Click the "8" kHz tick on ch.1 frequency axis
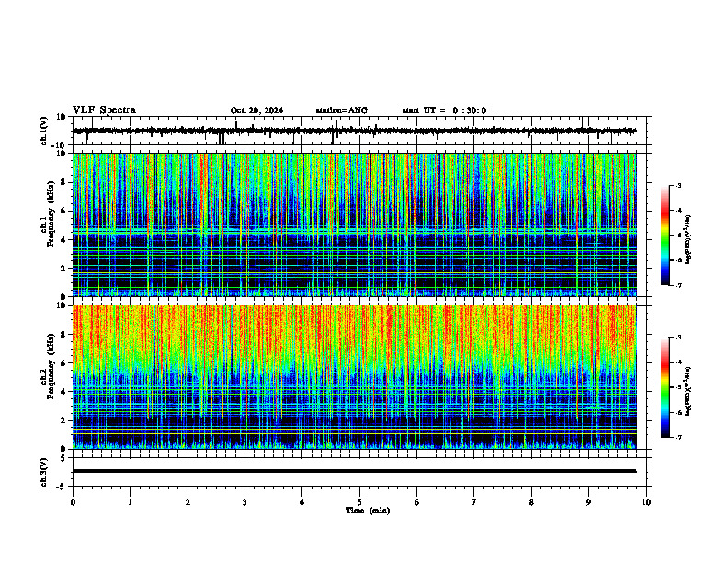This screenshot has height=563, width=728. pyautogui.click(x=63, y=182)
